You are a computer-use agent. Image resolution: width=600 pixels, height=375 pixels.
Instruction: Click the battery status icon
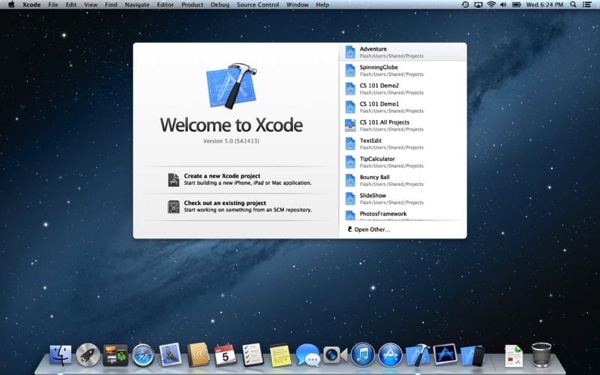coord(516,5)
